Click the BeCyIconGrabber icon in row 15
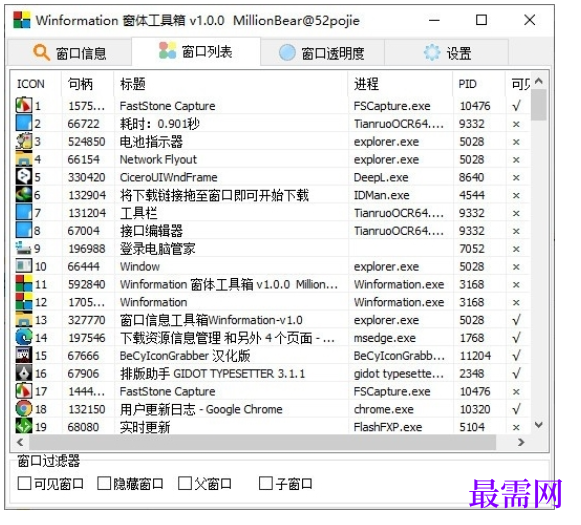581x525 pixels. (x=24, y=355)
